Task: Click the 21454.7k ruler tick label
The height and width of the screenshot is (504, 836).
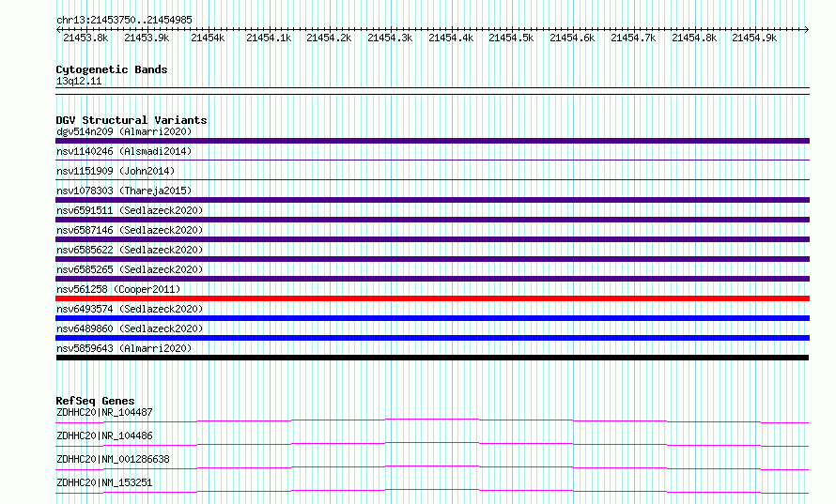Action: tap(633, 38)
